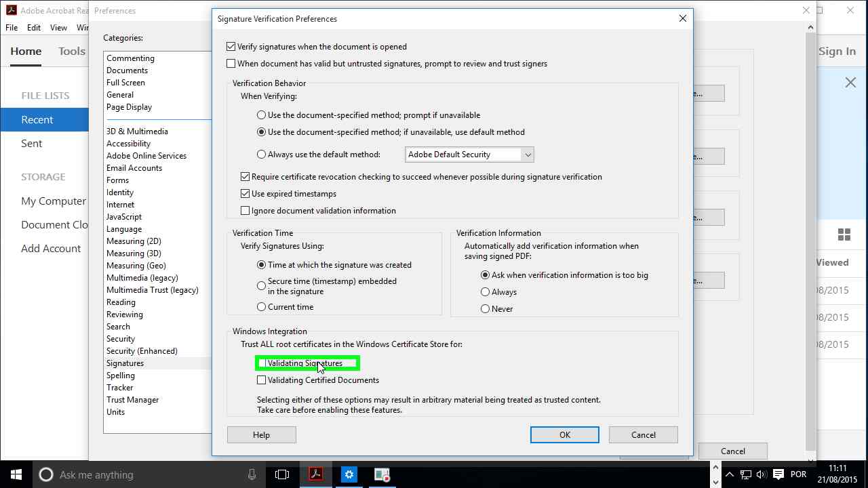Click Sign In link in Acrobat

[837, 52]
